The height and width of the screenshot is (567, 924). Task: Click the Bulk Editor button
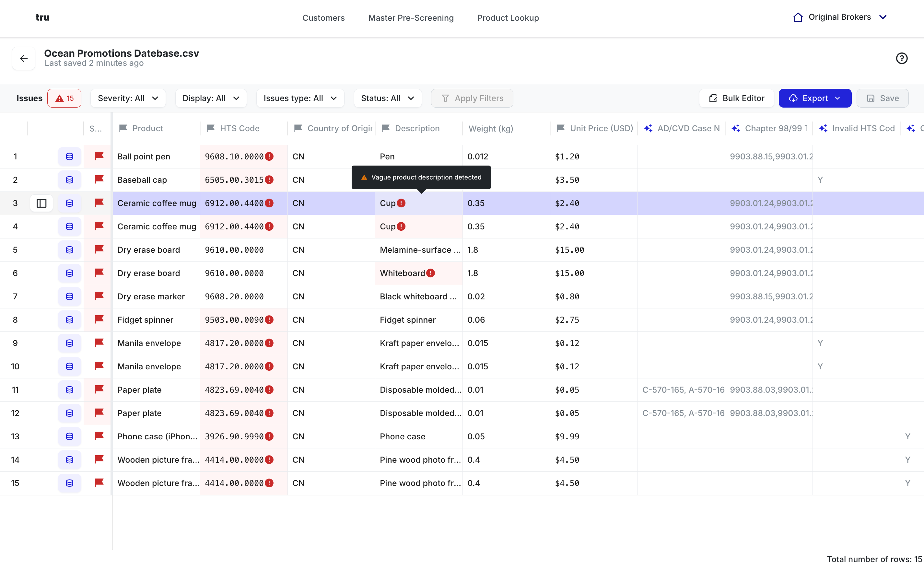pyautogui.click(x=736, y=98)
